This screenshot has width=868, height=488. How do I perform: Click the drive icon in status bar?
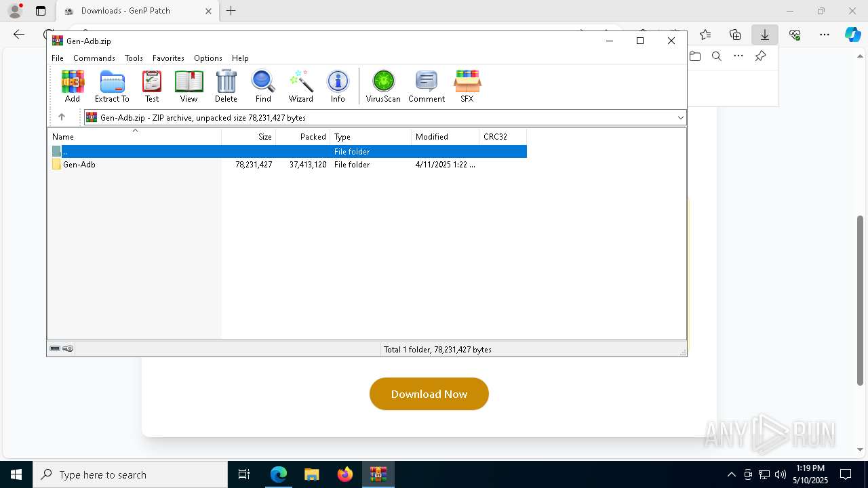[x=55, y=348]
